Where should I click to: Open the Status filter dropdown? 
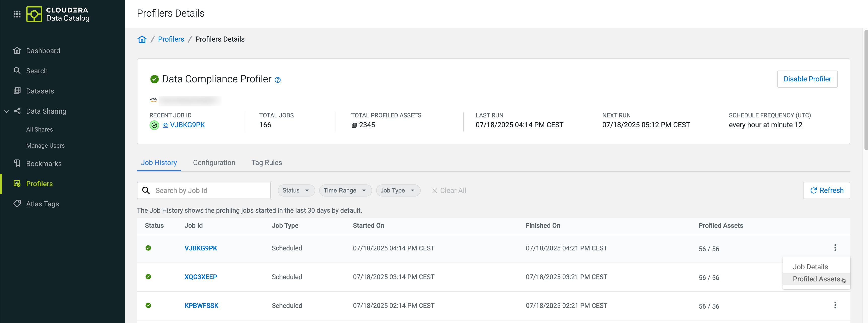[296, 190]
